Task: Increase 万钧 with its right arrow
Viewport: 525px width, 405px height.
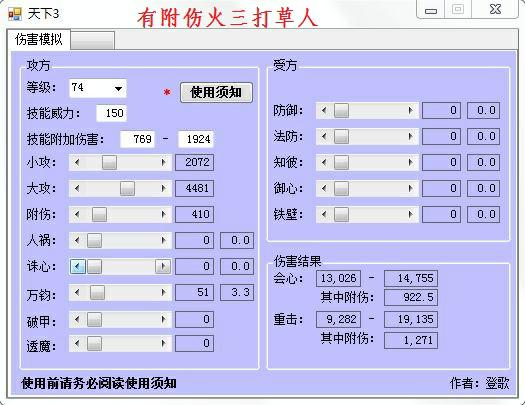Action: pos(163,293)
